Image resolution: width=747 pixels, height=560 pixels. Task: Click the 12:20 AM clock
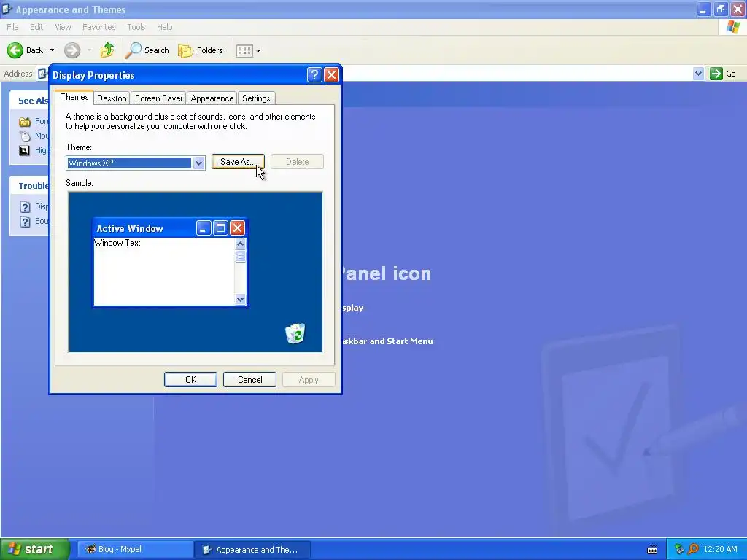click(720, 550)
